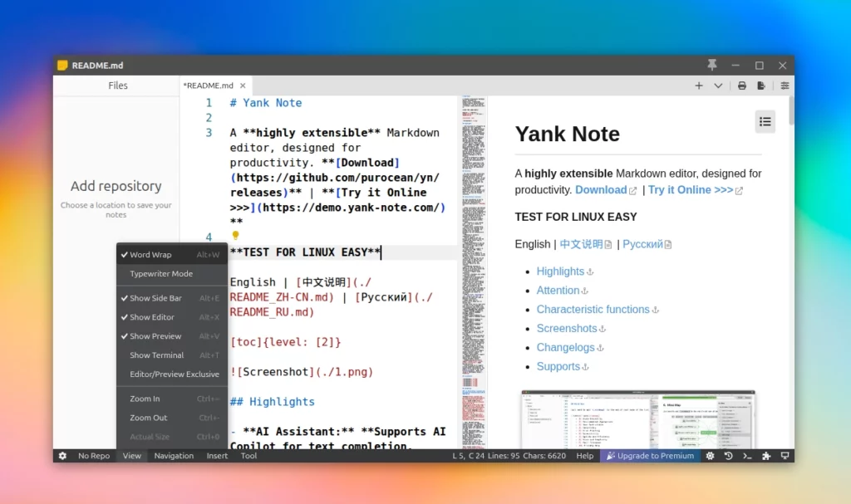Screen dimensions: 851x504
Task: Click the '## Highlights' line in the editor
Action: pyautogui.click(x=272, y=402)
